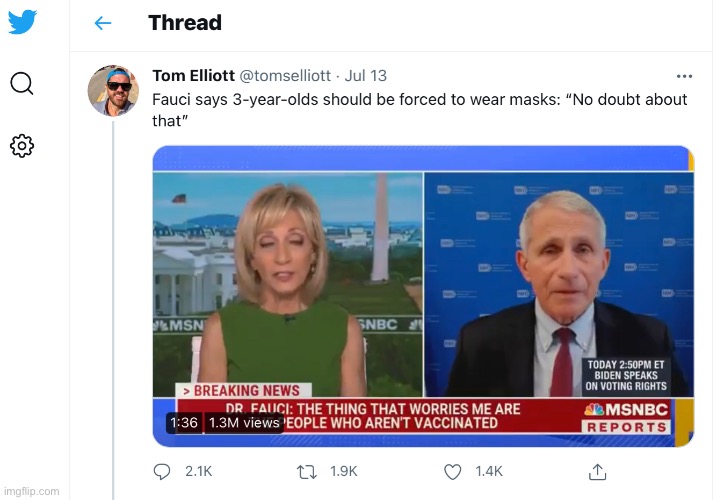Click the retweet arrows icon
717x500 pixels.
(x=308, y=471)
